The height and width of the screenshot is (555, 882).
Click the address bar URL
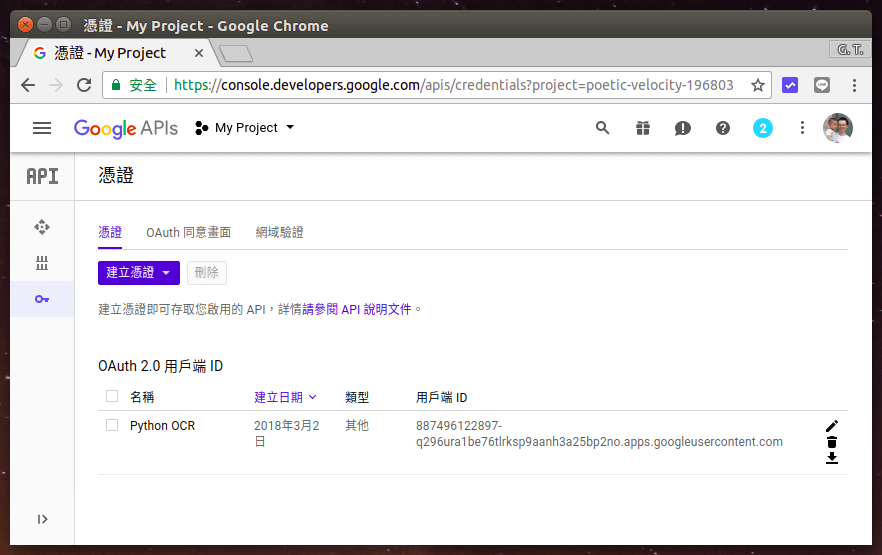pyautogui.click(x=453, y=85)
